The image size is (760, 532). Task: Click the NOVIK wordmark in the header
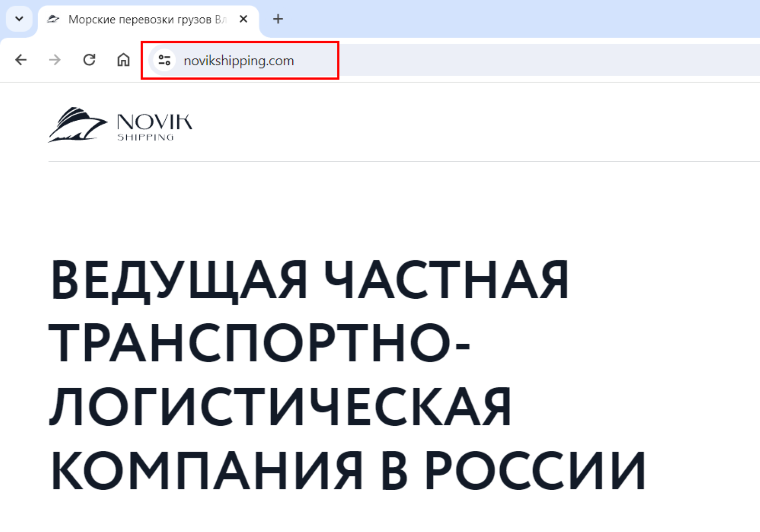[154, 122]
